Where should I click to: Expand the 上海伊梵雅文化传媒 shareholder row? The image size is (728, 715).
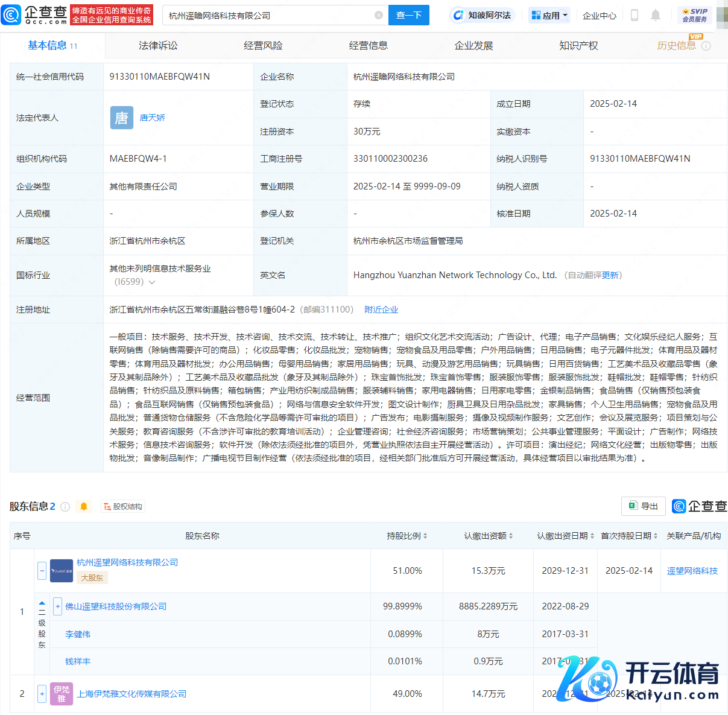pos(42,694)
